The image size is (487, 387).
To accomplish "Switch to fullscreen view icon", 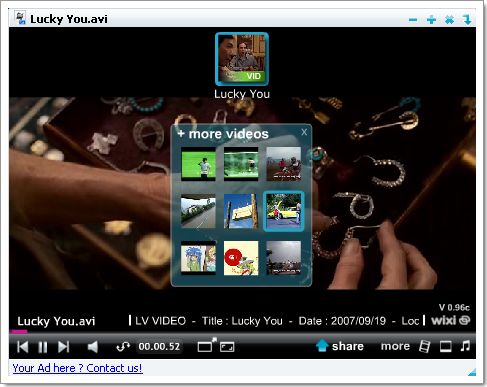I will click(227, 347).
